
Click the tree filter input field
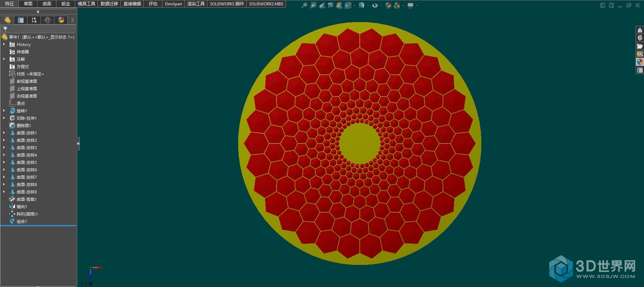[38, 29]
